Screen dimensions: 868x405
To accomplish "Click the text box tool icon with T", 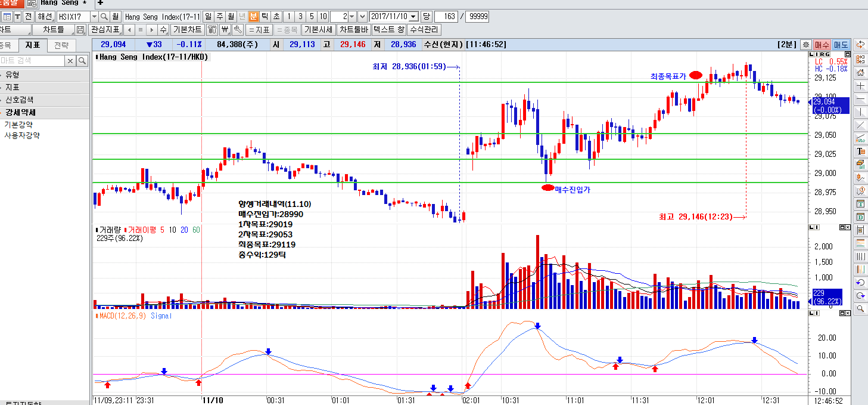I will tap(860, 152).
